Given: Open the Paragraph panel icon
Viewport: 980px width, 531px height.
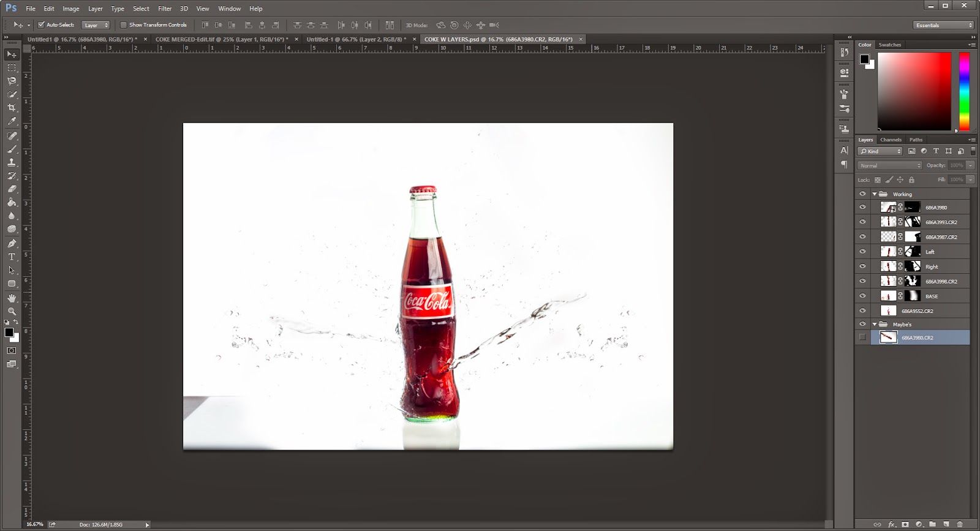Looking at the screenshot, I should (x=845, y=164).
